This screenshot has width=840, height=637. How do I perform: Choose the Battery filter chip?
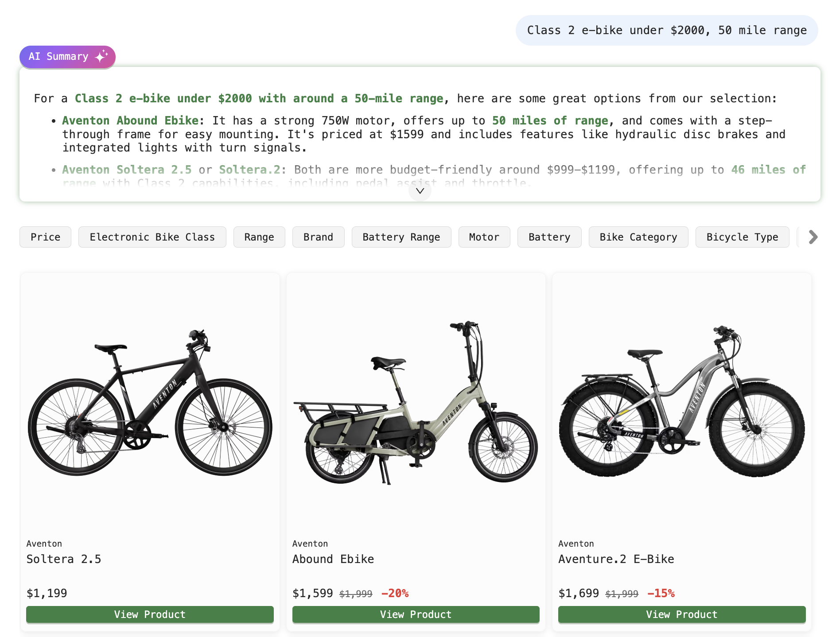pyautogui.click(x=549, y=237)
